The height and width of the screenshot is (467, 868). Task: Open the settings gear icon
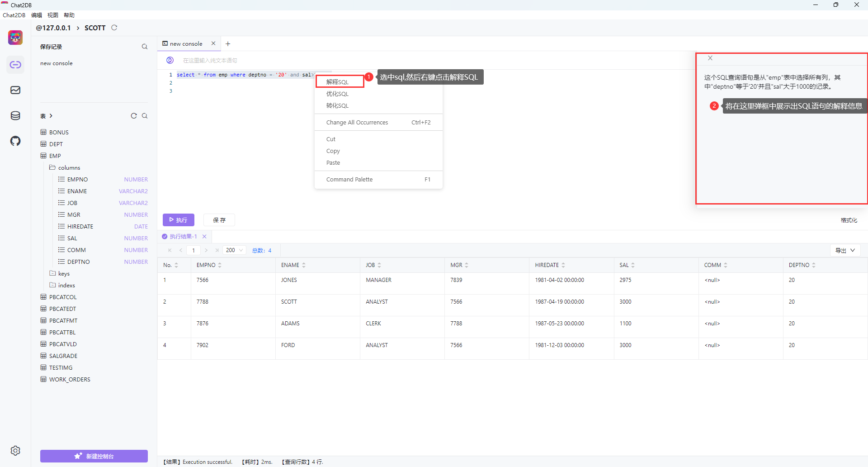pyautogui.click(x=15, y=451)
